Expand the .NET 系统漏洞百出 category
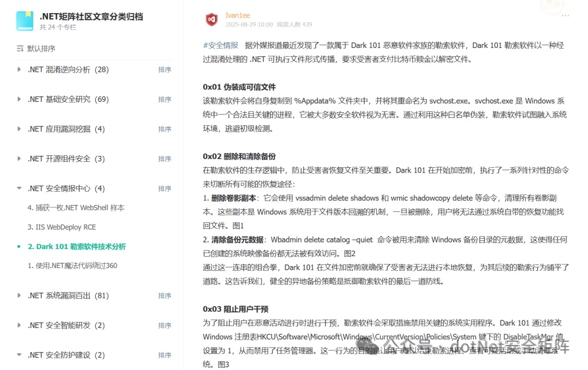588x370 pixels. pos(19,295)
